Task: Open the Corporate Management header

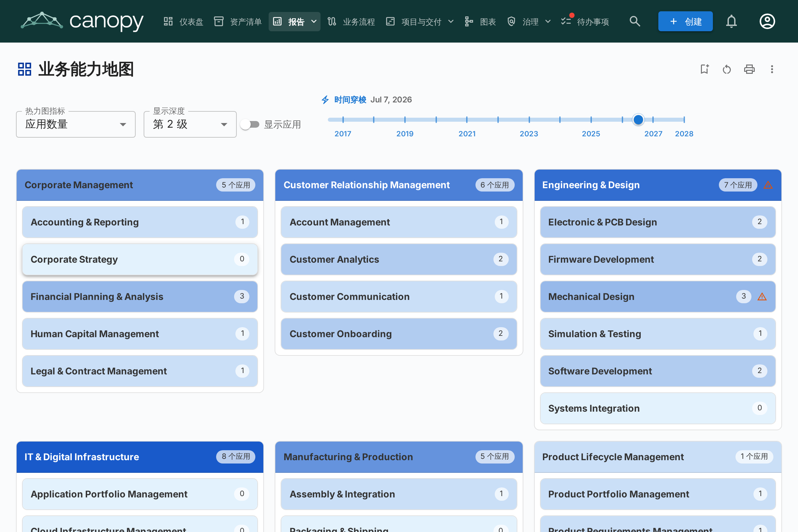Action: click(140, 185)
